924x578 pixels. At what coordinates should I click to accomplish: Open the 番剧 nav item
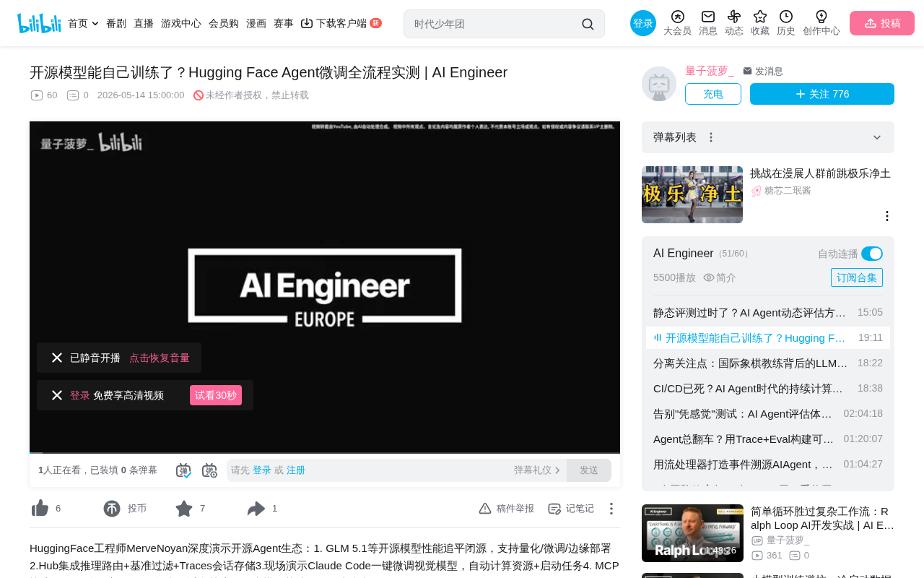pyautogui.click(x=116, y=23)
